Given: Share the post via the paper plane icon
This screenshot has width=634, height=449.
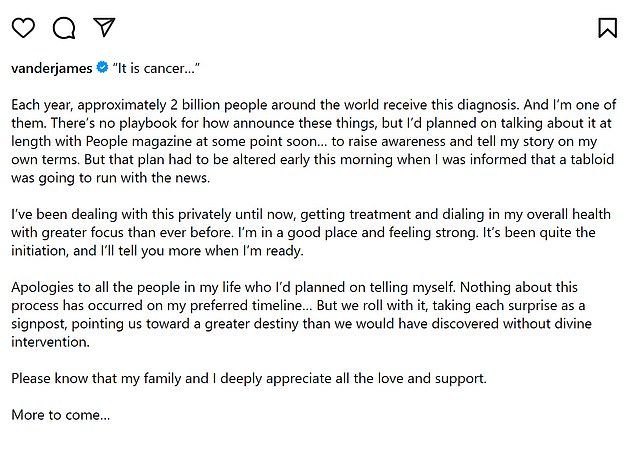Looking at the screenshot, I should click(104, 28).
